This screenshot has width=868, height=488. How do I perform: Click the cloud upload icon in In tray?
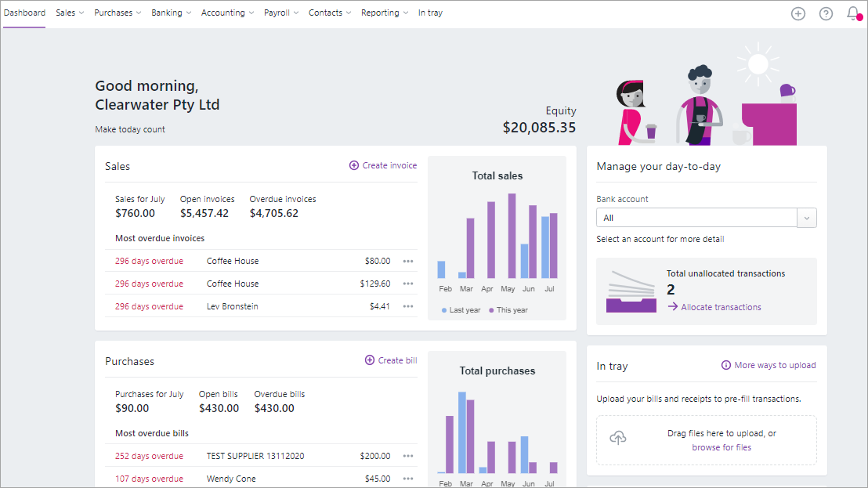618,438
